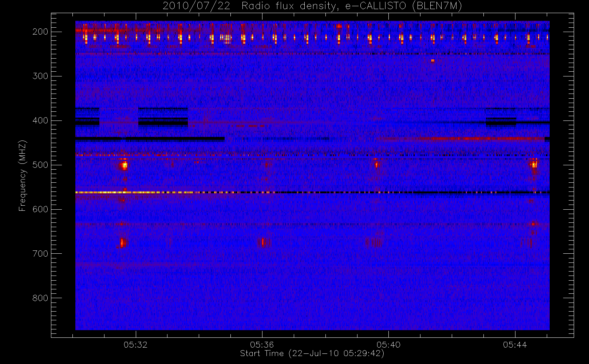This screenshot has height=364, width=589.
Task: Click the 05:44 time tick label
Action: click(515, 345)
